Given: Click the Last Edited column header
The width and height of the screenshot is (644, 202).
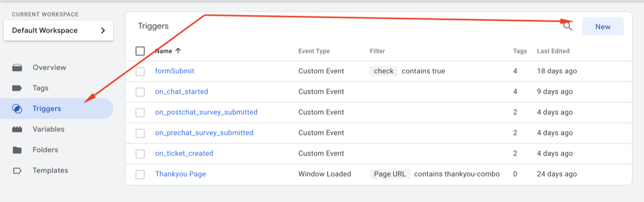Looking at the screenshot, I should point(553,51).
